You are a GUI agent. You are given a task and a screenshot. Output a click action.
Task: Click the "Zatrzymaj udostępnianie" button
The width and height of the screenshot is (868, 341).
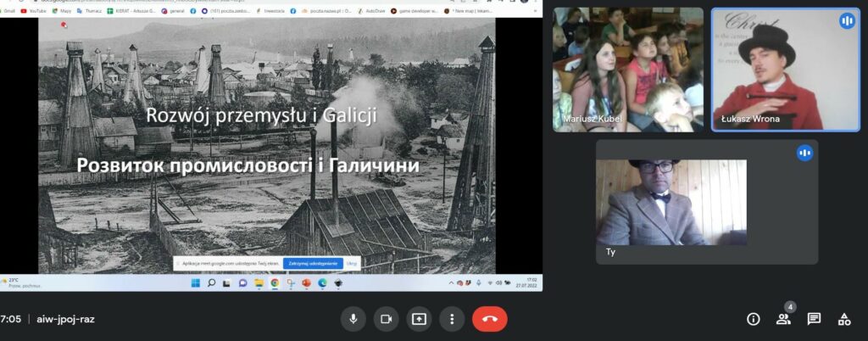[313, 264]
